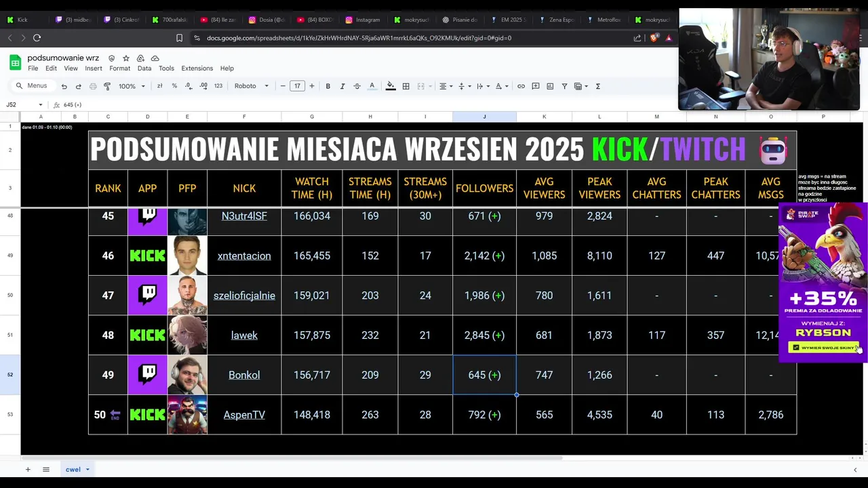868x488 pixels.
Task: Click the Wymień swoje skiny ad button
Action: tap(824, 348)
